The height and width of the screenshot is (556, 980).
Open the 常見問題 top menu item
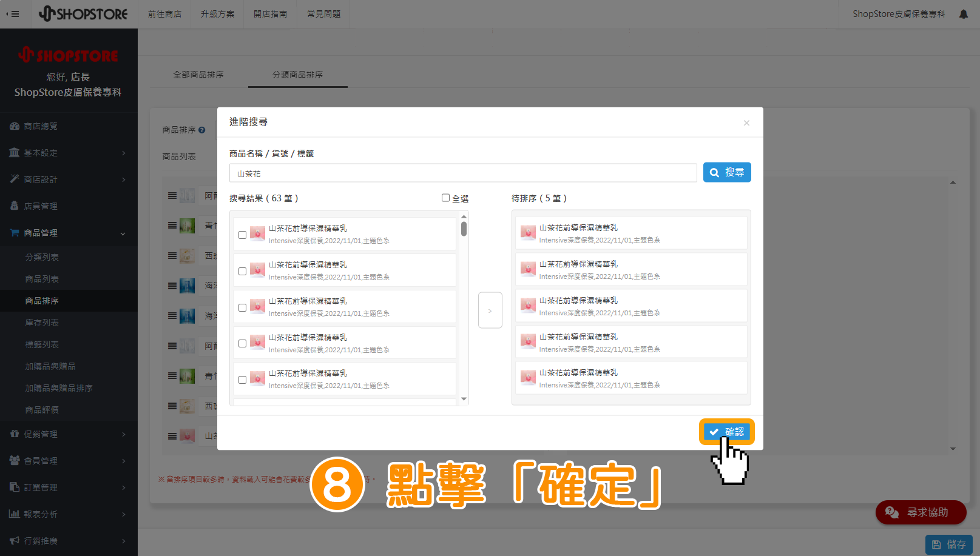[x=324, y=14]
